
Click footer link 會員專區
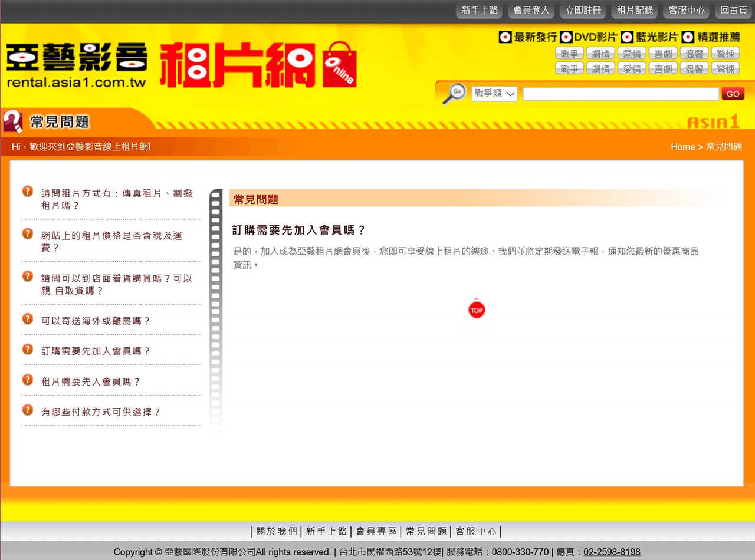[376, 531]
